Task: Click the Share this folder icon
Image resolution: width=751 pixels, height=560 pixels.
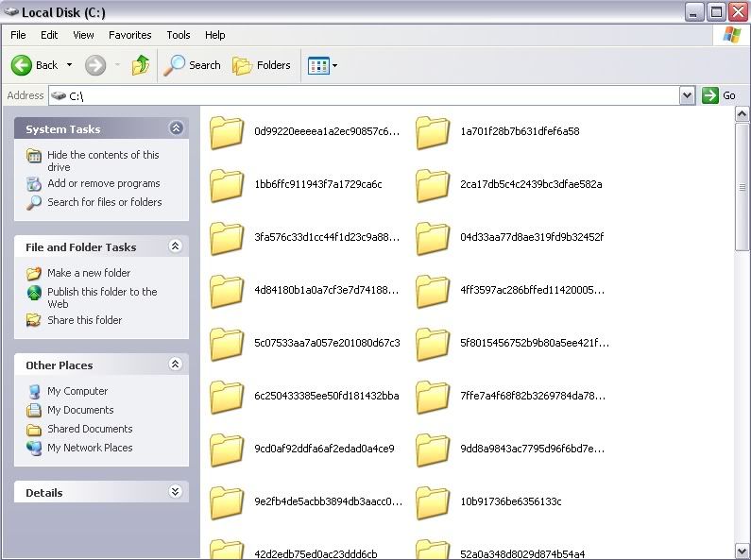Action: tap(33, 320)
